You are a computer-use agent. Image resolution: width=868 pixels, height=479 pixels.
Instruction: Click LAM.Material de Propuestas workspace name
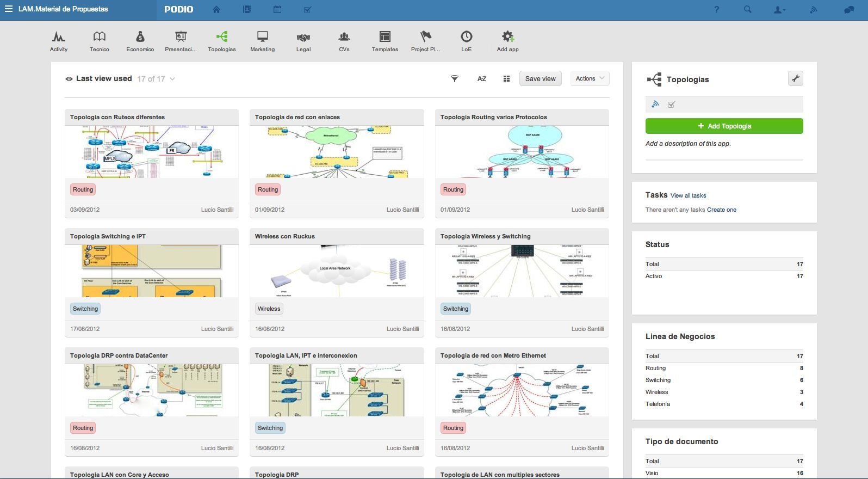63,9
